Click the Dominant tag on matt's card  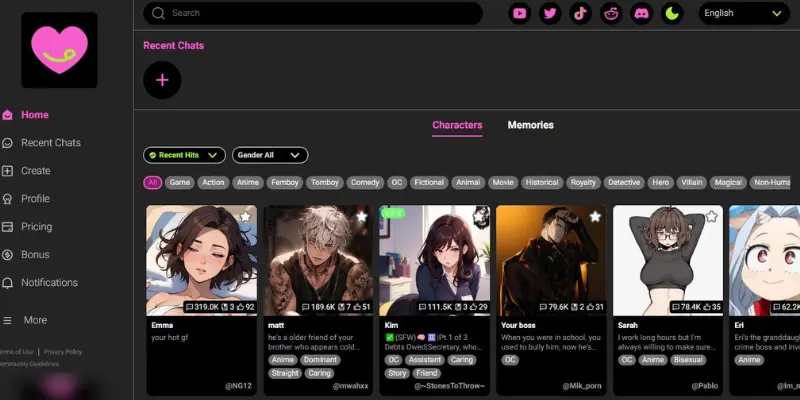[x=320, y=360]
